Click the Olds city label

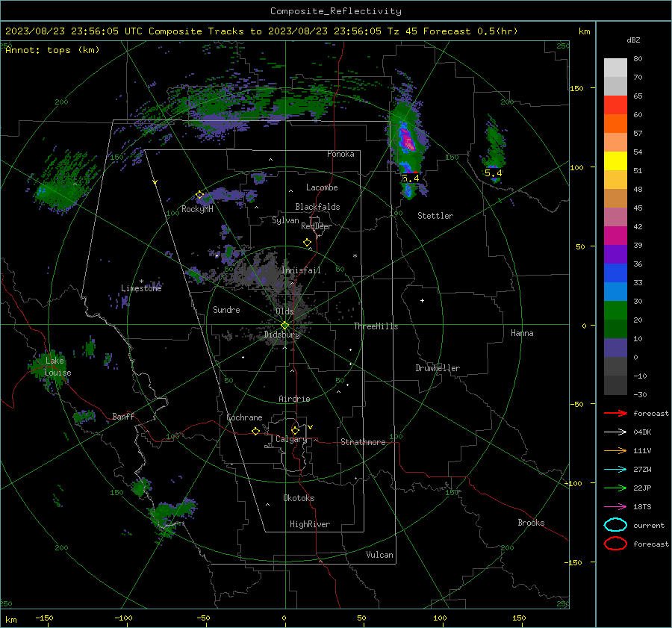pos(284,311)
